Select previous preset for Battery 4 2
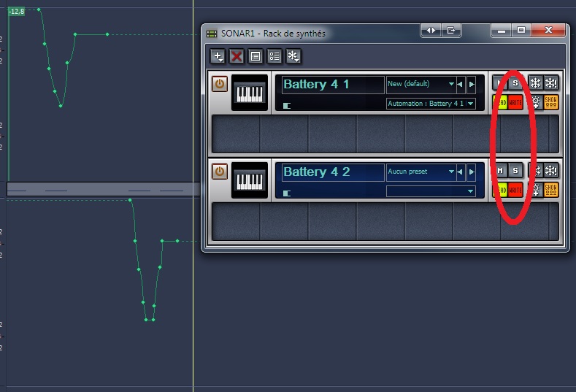This screenshot has height=392, width=576. tap(460, 172)
